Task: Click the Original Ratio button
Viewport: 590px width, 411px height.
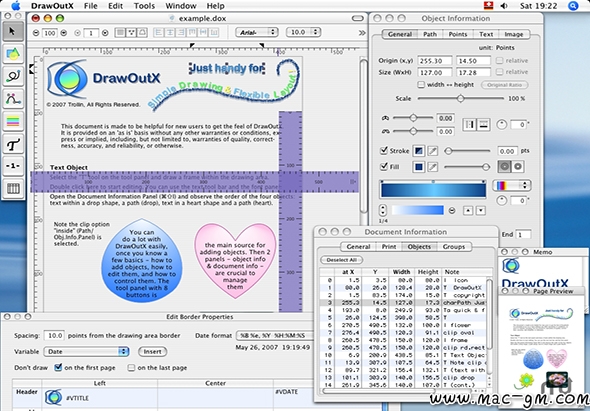Action: [x=504, y=85]
